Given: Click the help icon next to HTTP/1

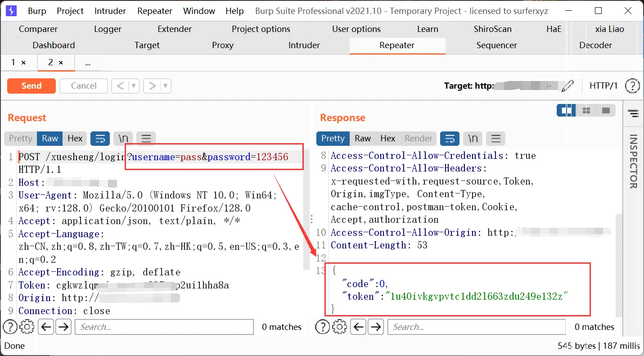Looking at the screenshot, I should tap(632, 86).
